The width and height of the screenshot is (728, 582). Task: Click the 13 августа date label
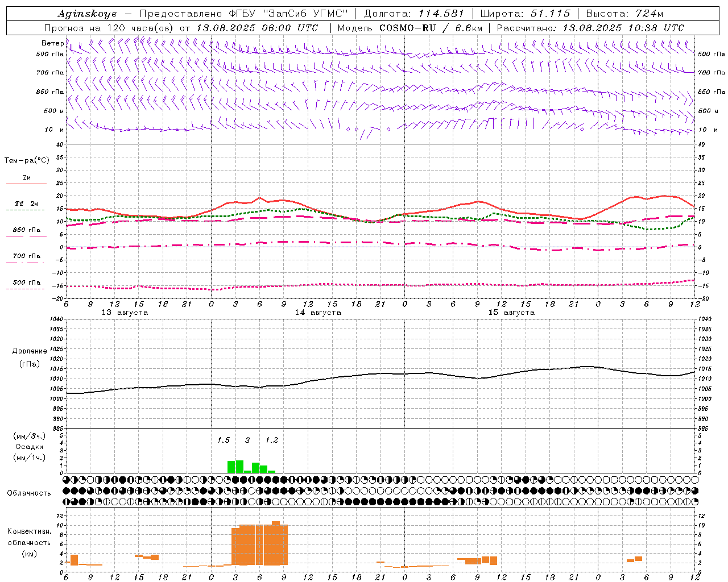point(125,313)
